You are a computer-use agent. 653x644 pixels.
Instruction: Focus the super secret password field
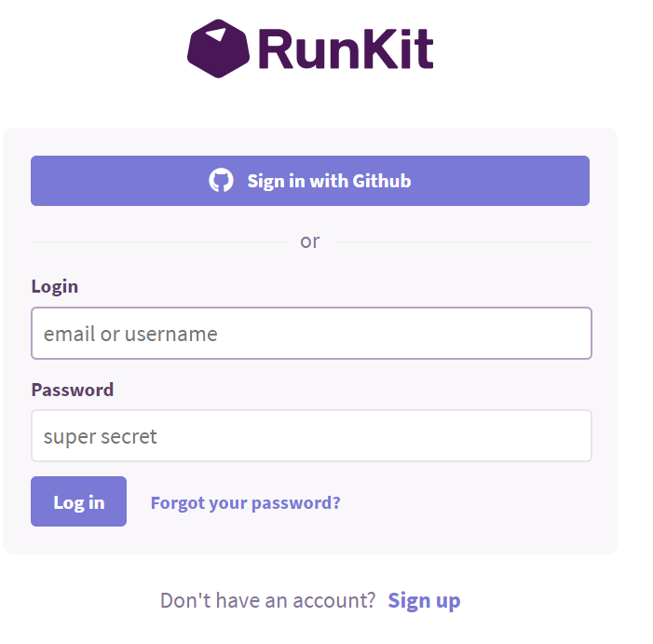(311, 436)
